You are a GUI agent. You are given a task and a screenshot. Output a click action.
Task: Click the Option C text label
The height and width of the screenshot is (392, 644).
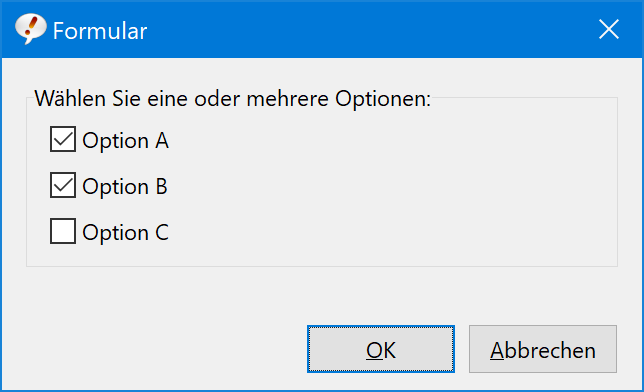[125, 233]
